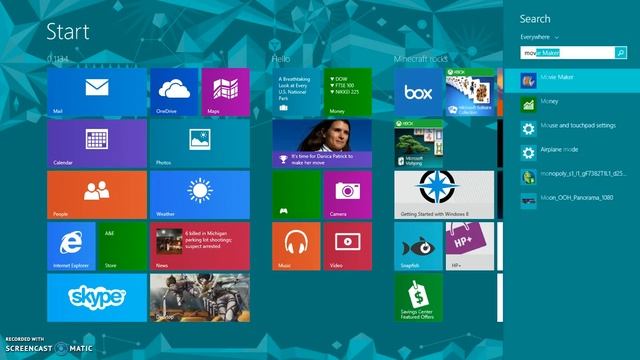Viewport: 640px width, 360px height.
Task: Launch Internet Explorer tile
Action: tap(71, 247)
